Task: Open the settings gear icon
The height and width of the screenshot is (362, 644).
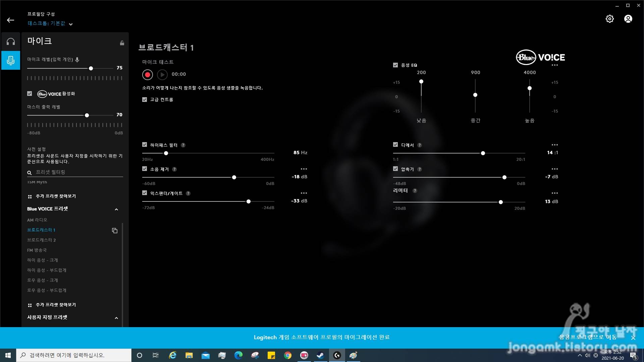Action: click(609, 19)
